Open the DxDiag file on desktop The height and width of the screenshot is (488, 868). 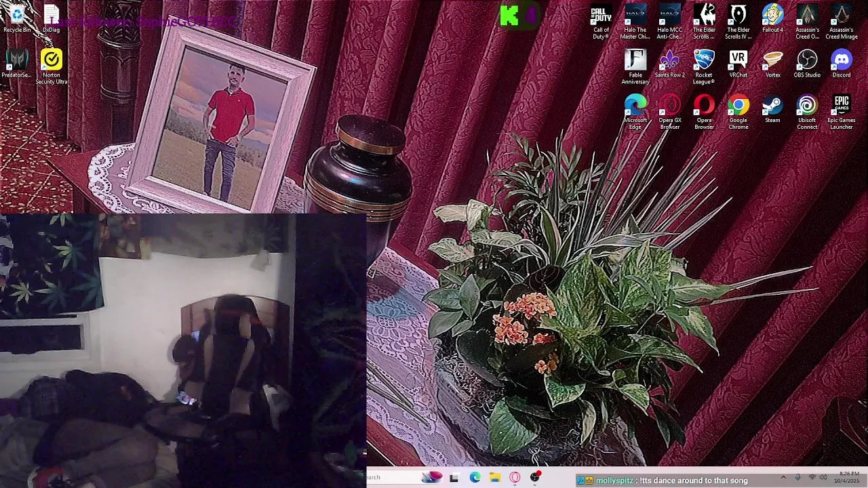[51, 18]
